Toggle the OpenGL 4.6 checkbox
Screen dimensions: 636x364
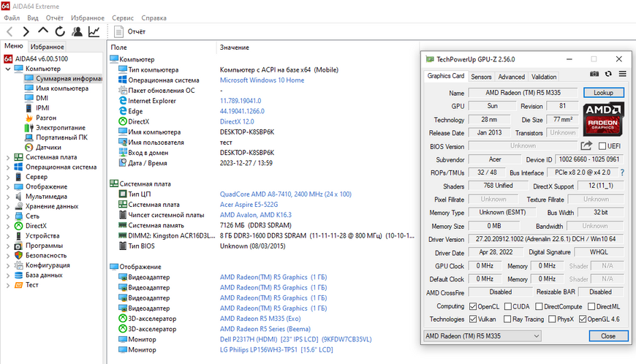(x=583, y=319)
